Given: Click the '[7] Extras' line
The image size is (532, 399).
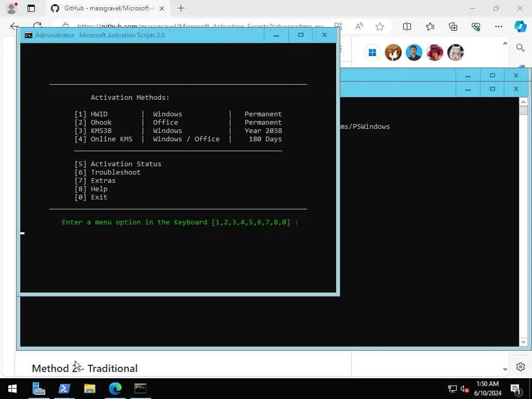Looking at the screenshot, I should (95, 180).
